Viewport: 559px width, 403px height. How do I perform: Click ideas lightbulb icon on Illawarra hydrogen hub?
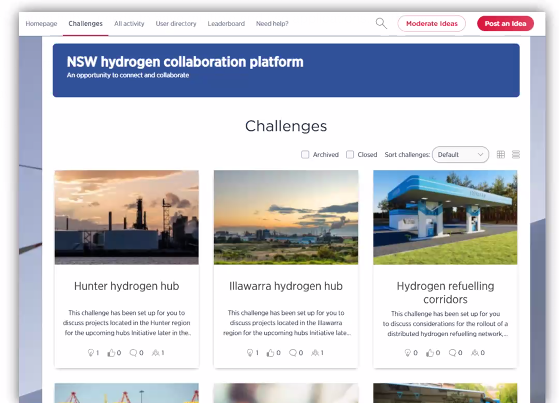[x=250, y=353]
